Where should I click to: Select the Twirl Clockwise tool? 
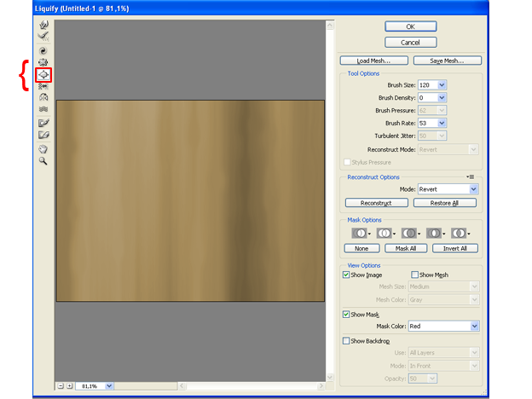click(43, 50)
